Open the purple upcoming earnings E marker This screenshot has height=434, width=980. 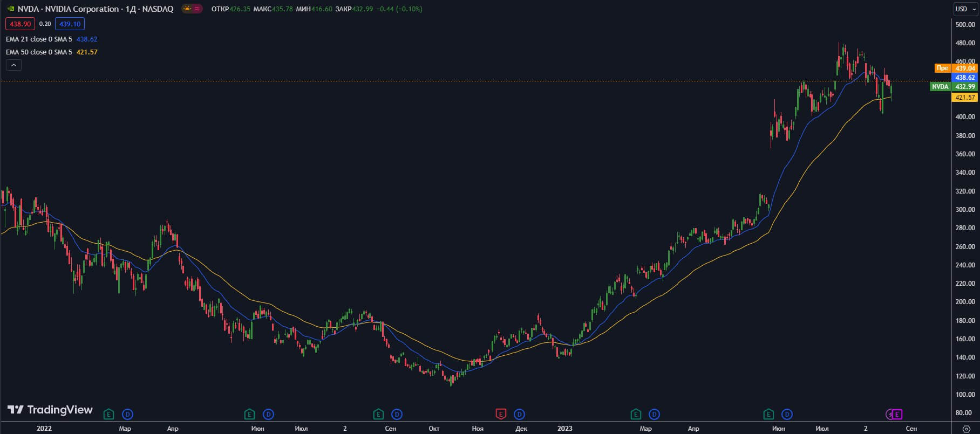pyautogui.click(x=897, y=414)
